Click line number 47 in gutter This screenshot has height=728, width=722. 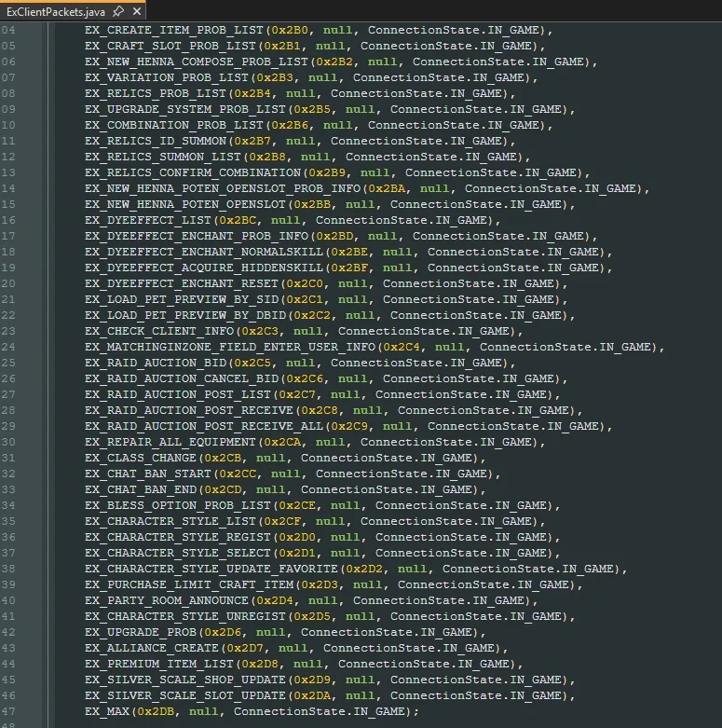pos(8,712)
